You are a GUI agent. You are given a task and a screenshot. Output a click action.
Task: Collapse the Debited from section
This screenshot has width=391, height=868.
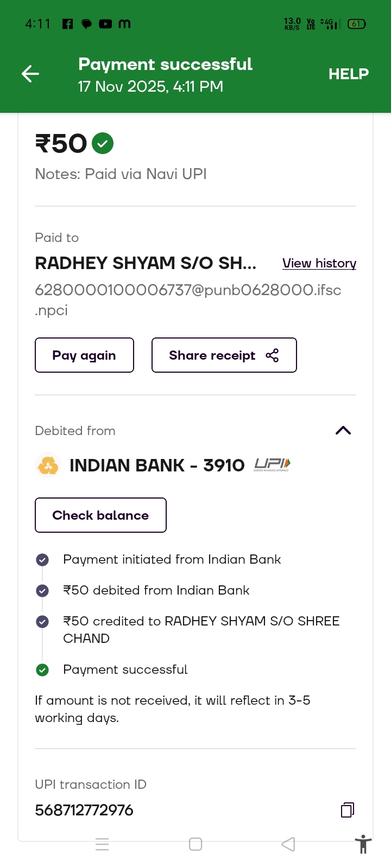(x=343, y=431)
